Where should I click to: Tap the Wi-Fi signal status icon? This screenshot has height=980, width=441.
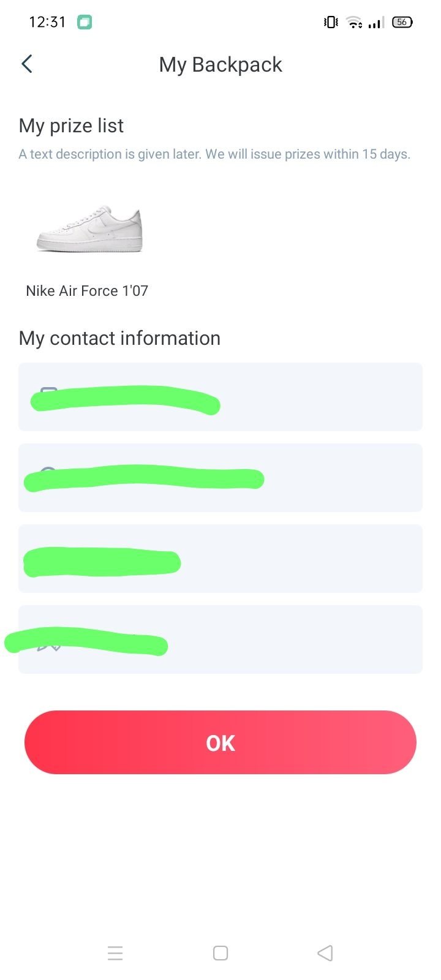(355, 23)
